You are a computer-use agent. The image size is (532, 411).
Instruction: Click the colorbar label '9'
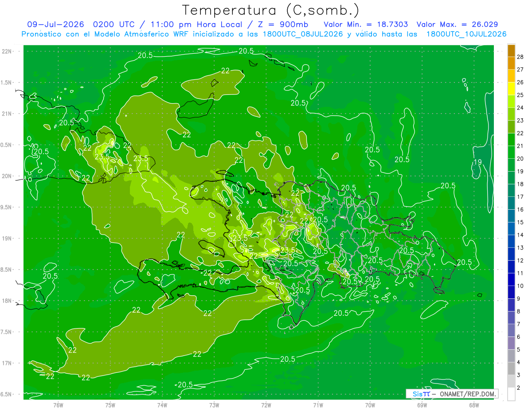[519, 299]
